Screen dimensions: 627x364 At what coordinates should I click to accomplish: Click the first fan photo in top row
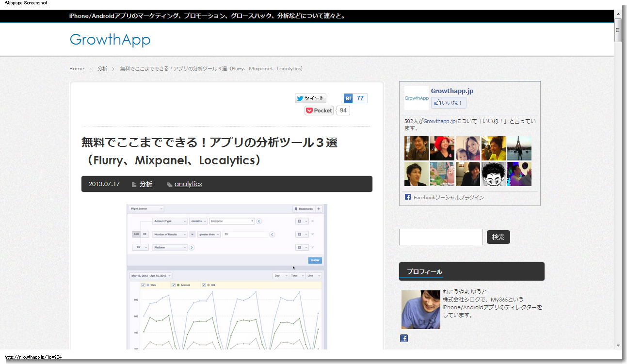tap(417, 148)
